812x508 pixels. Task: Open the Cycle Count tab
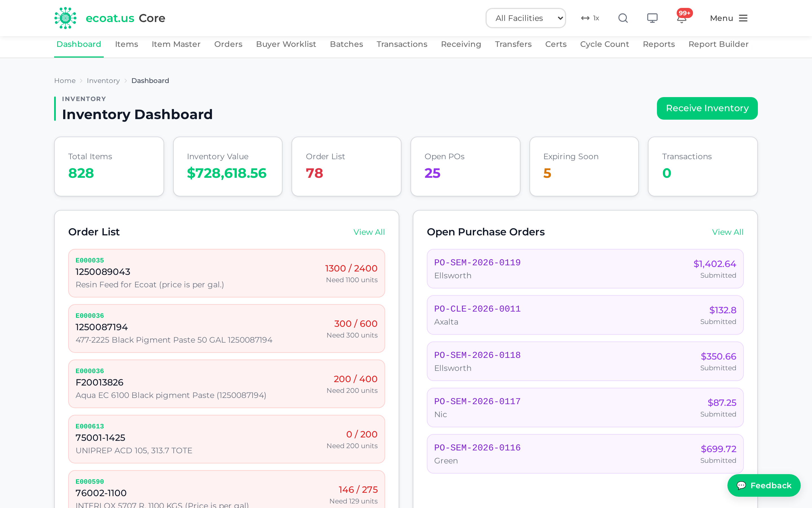pos(604,44)
